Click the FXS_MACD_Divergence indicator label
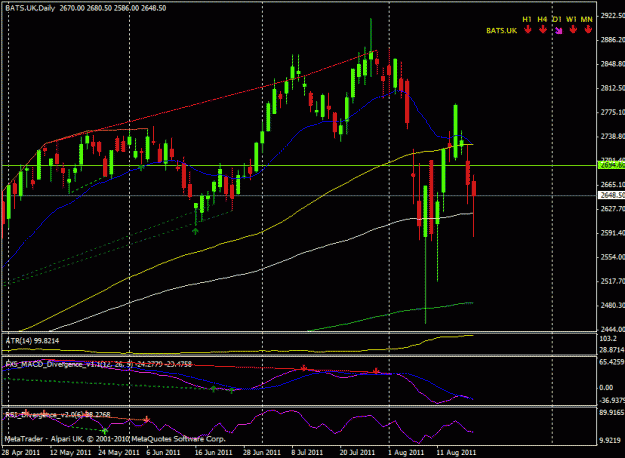This screenshot has height=458, width=625. pyautogui.click(x=98, y=364)
